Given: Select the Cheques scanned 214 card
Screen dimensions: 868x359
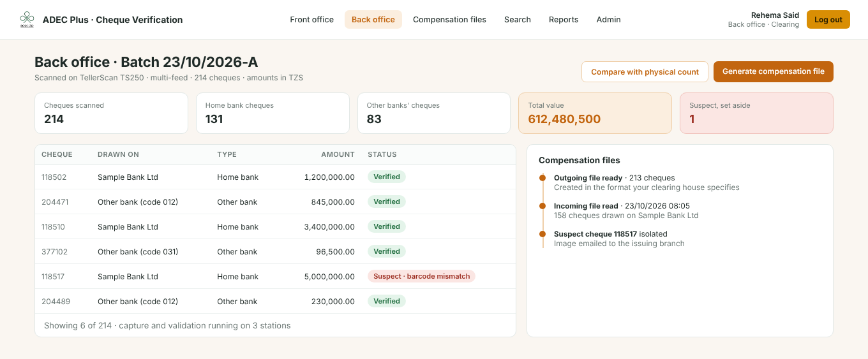Looking at the screenshot, I should tap(111, 114).
